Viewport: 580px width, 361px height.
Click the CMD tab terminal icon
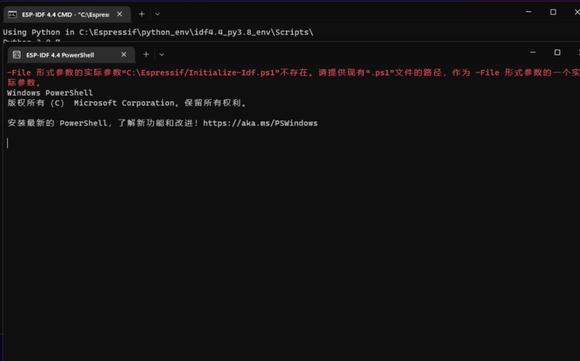pyautogui.click(x=12, y=14)
